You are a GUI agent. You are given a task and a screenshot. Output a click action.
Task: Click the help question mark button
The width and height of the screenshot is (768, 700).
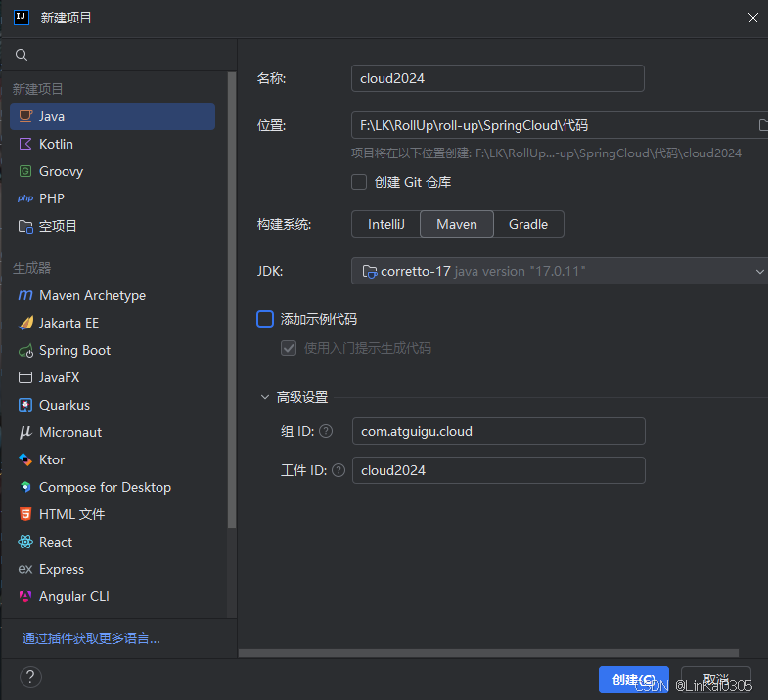(x=30, y=678)
